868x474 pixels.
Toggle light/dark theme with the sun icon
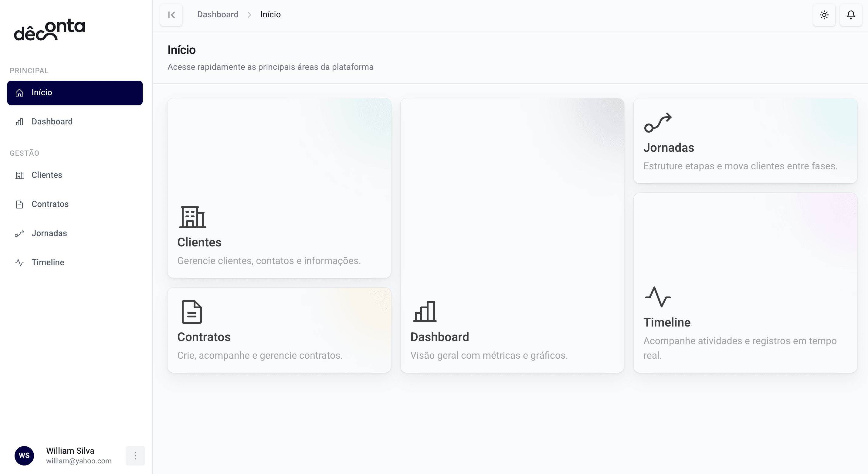(x=824, y=15)
